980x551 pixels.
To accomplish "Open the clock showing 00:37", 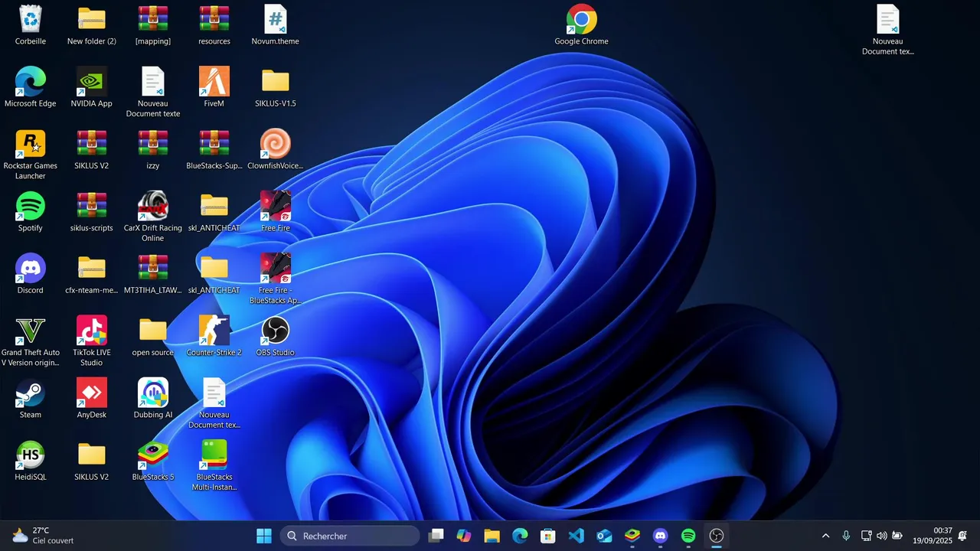I will [932, 536].
